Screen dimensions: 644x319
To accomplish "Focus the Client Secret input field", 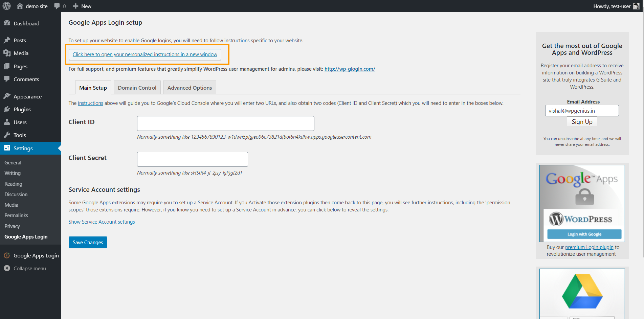I will (x=193, y=159).
